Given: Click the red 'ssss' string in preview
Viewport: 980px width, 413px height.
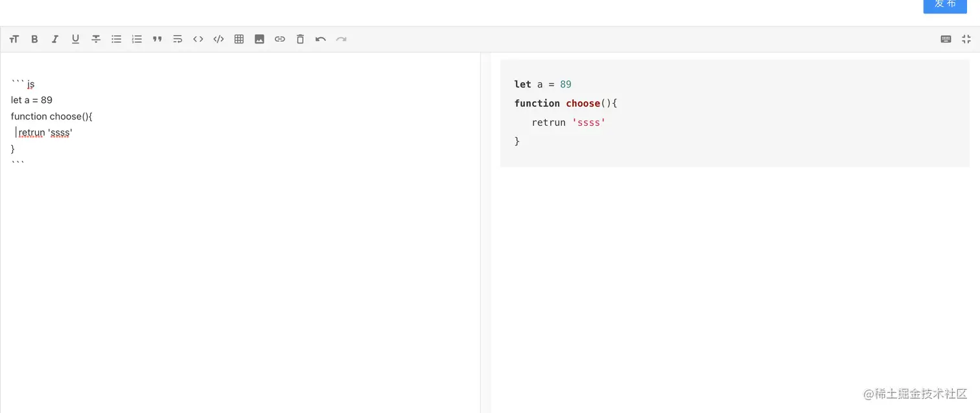Looking at the screenshot, I should [589, 122].
